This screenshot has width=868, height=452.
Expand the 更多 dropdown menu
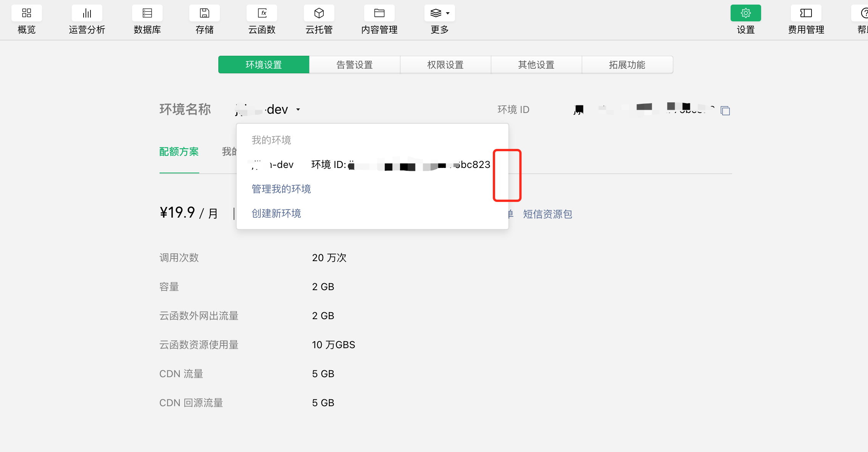pyautogui.click(x=439, y=13)
